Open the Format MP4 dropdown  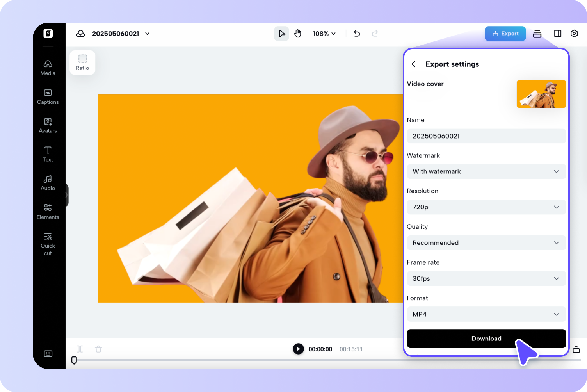point(486,314)
